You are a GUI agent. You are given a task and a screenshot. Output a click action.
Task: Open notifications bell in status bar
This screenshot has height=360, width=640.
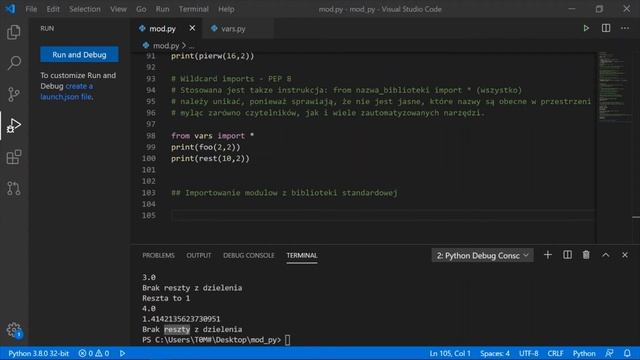coord(627,353)
